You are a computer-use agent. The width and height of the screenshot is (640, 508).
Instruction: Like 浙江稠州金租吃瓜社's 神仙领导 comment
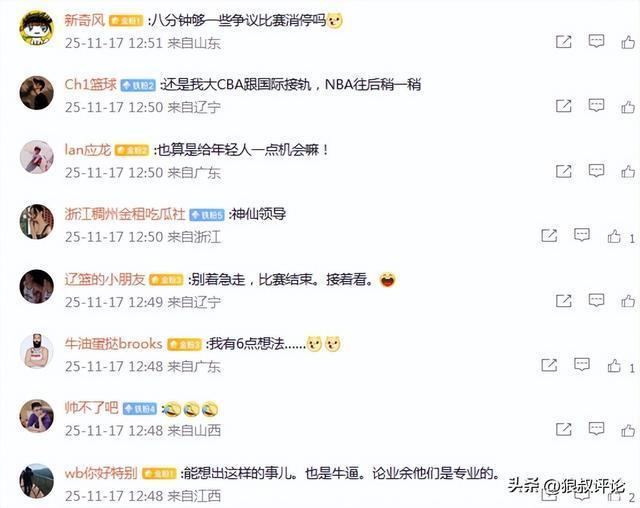[614, 236]
